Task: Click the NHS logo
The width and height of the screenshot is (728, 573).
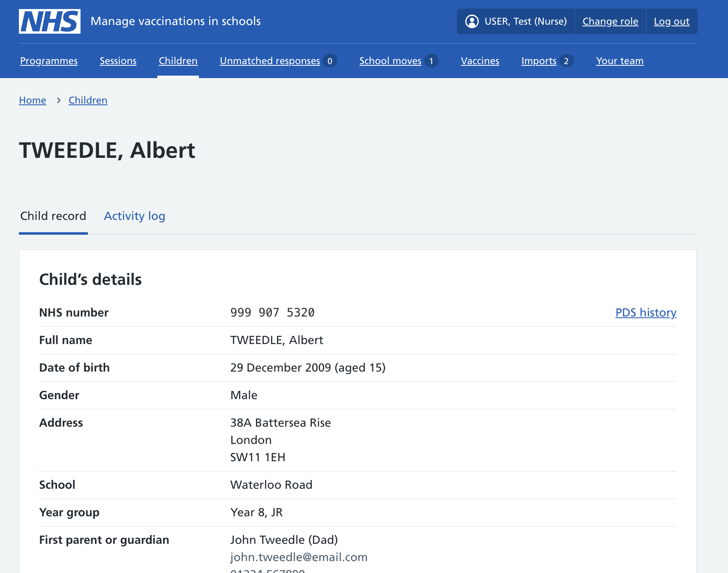Action: pos(50,21)
